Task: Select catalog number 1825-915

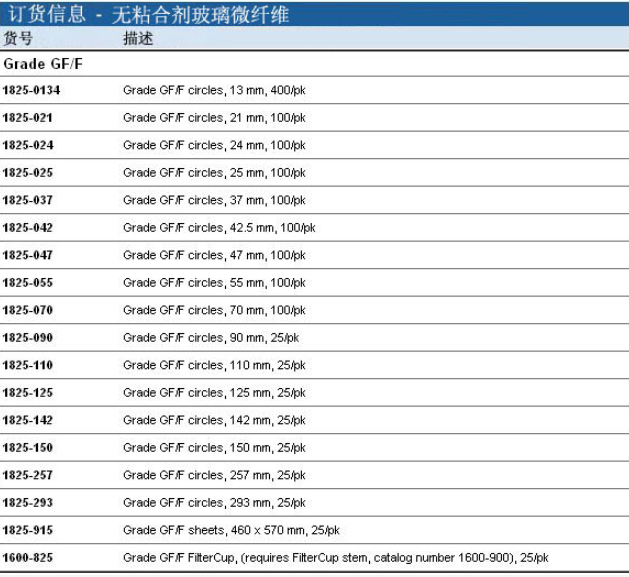Action: (x=28, y=530)
